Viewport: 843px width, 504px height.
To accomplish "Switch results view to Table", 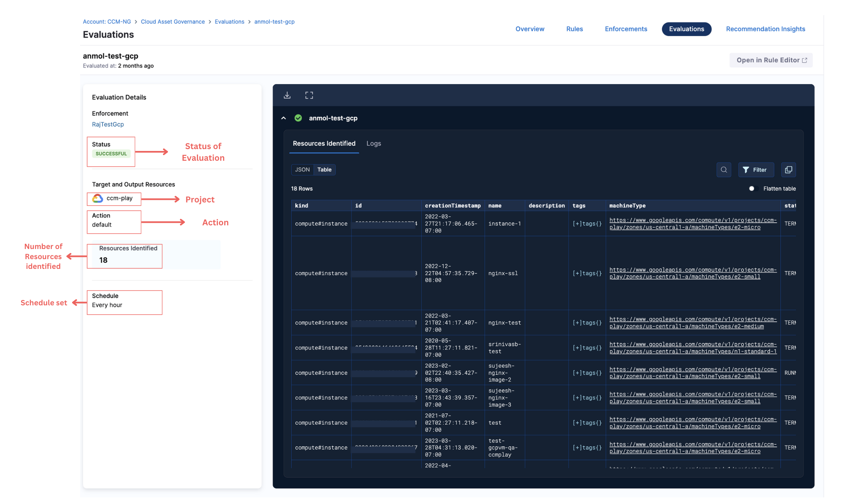I will pyautogui.click(x=324, y=170).
